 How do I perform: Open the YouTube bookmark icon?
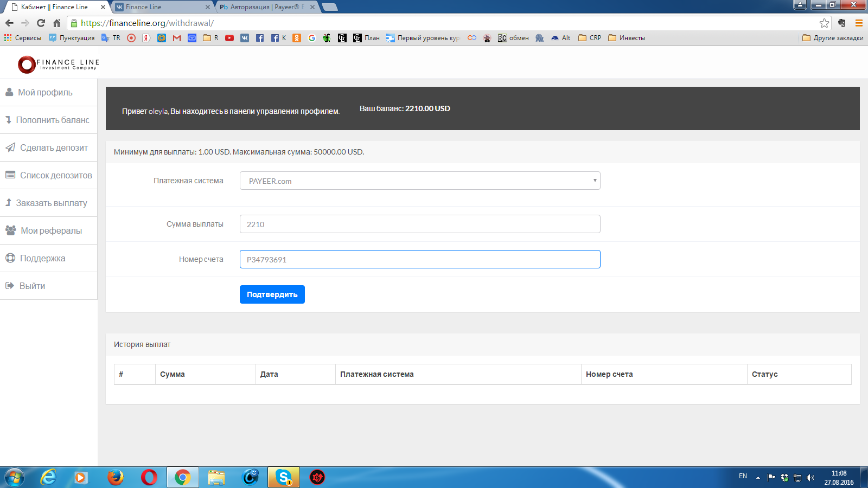(229, 38)
